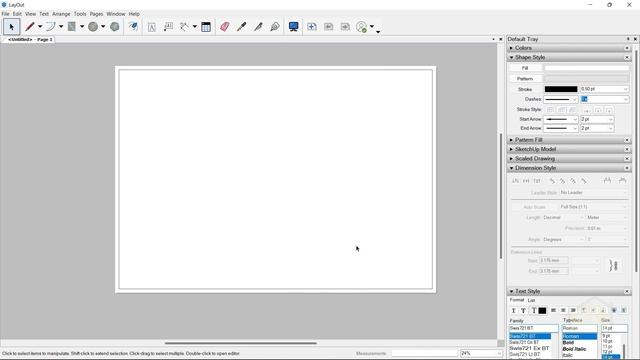Toggle the Fill button
This screenshot has width=640, height=360.
point(525,68)
